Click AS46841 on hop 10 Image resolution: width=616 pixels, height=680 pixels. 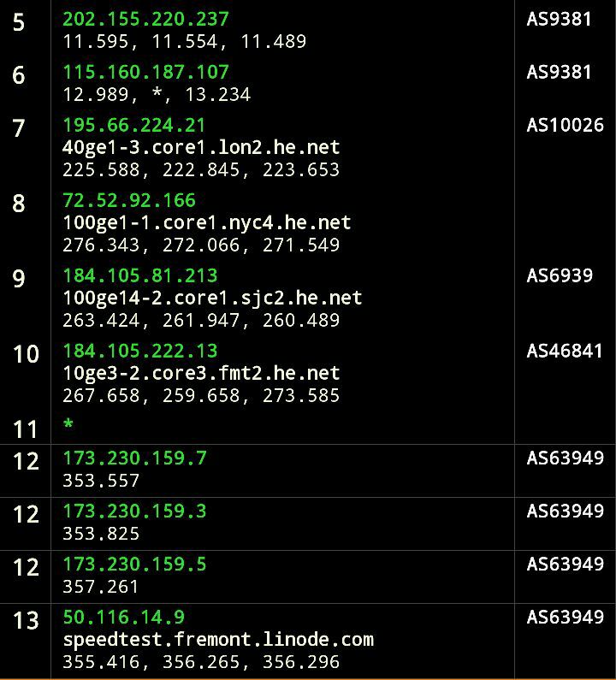pos(565,351)
